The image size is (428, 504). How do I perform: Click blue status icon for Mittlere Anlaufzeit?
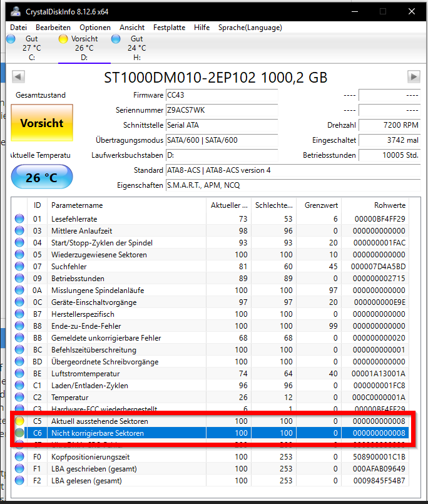[19, 230]
